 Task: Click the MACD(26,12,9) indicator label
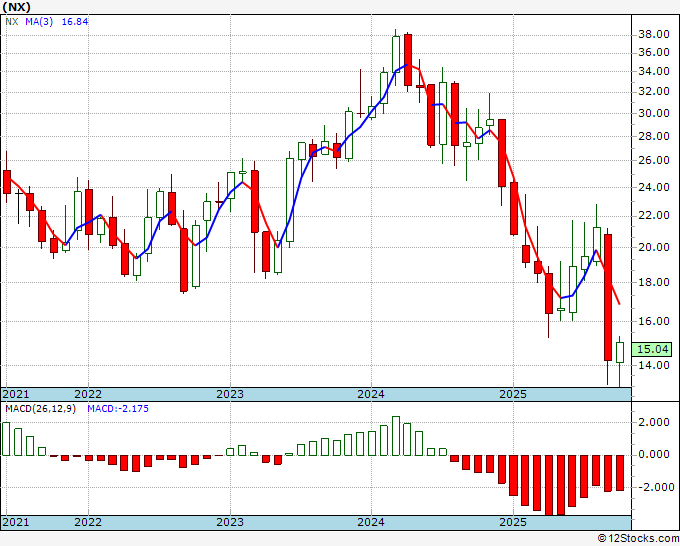[40, 409]
